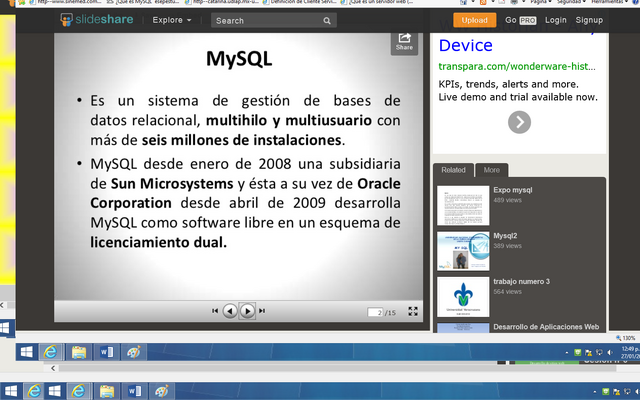Open the Go PRO link
This screenshot has height=400, width=640.
pos(520,20)
